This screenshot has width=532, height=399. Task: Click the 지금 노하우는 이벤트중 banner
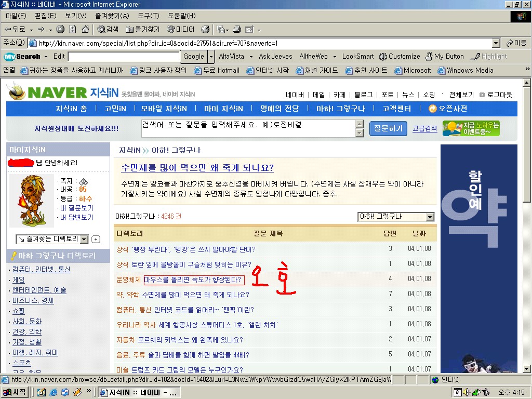click(x=471, y=128)
